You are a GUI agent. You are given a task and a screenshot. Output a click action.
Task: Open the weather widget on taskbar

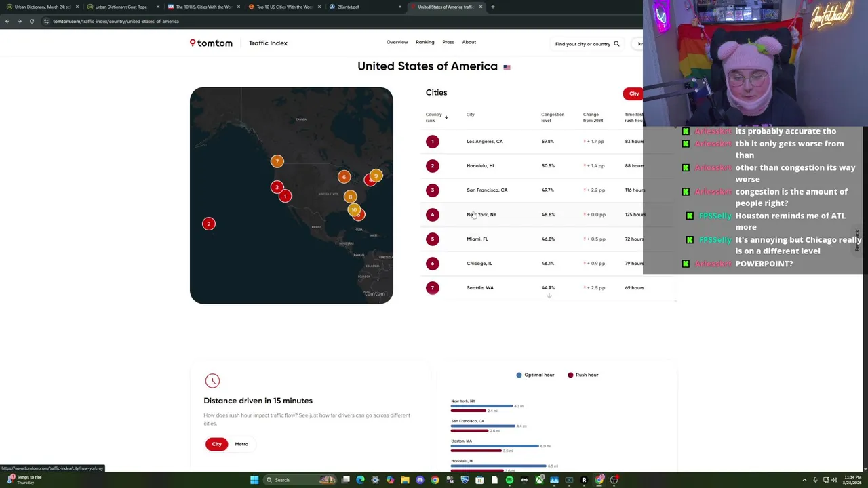click(24, 480)
